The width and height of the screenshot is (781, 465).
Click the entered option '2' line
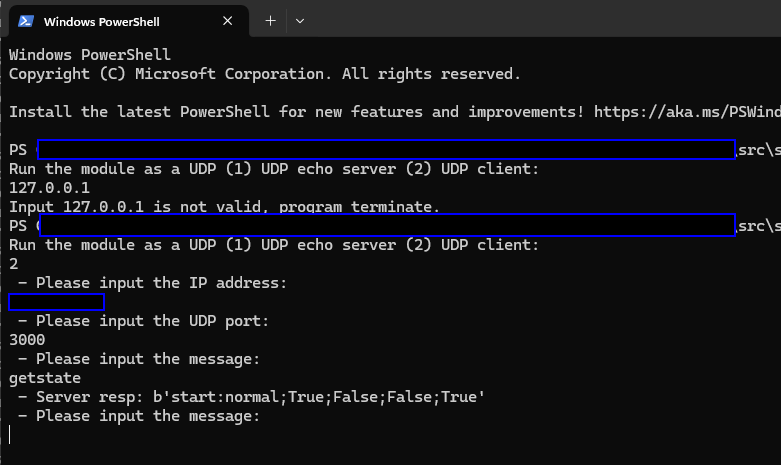(x=13, y=264)
